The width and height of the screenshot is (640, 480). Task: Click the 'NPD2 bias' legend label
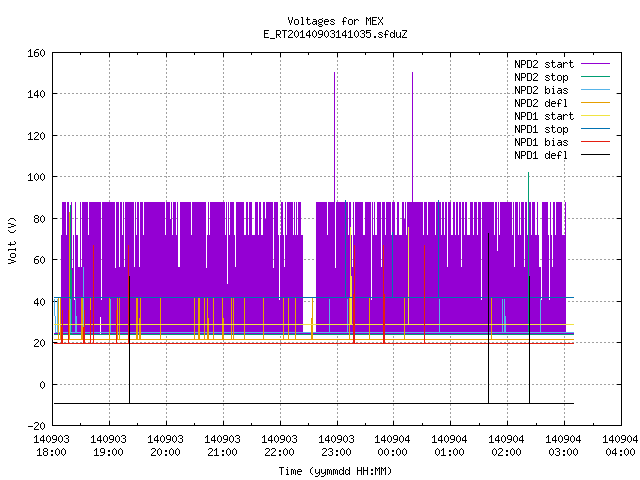pyautogui.click(x=541, y=90)
